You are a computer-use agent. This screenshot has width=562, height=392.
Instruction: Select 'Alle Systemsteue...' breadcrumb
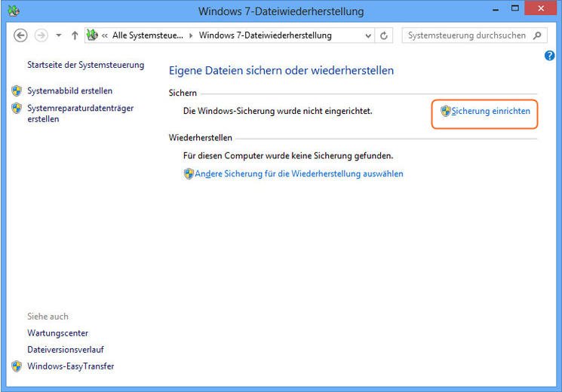click(148, 35)
